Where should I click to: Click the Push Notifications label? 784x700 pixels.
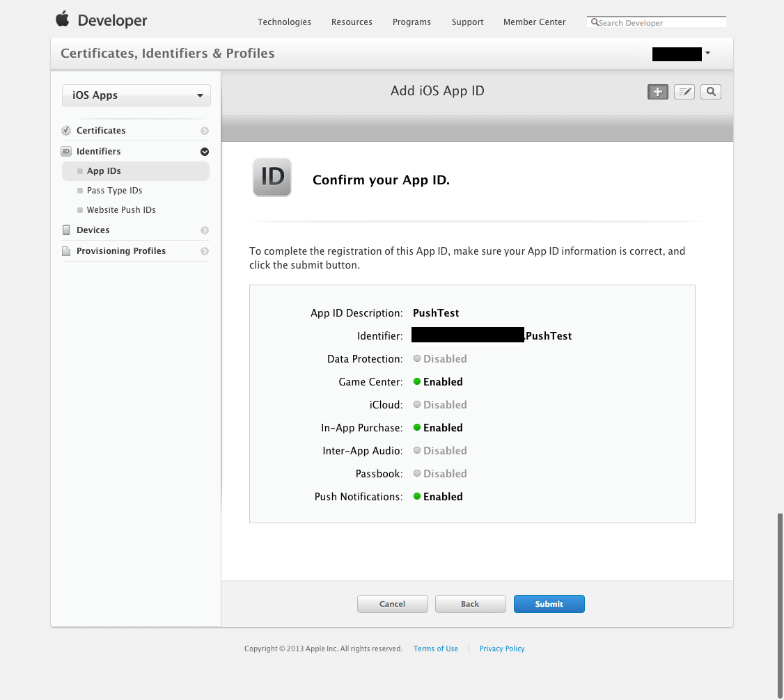[x=359, y=497]
